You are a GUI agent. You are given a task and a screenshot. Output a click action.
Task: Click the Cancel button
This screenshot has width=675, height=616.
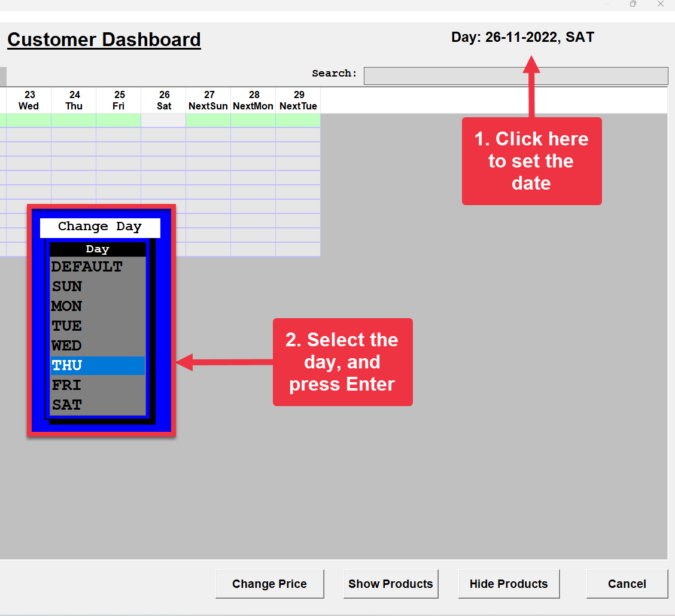(x=627, y=584)
